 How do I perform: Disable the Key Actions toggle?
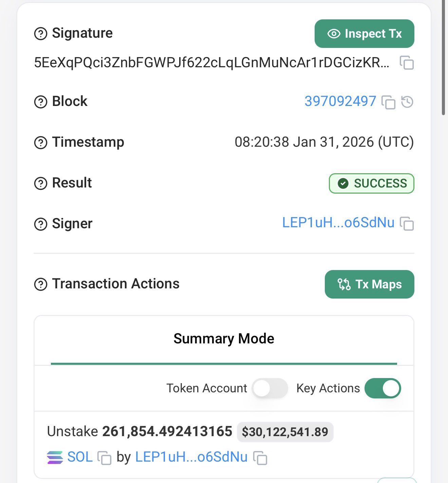tap(382, 388)
